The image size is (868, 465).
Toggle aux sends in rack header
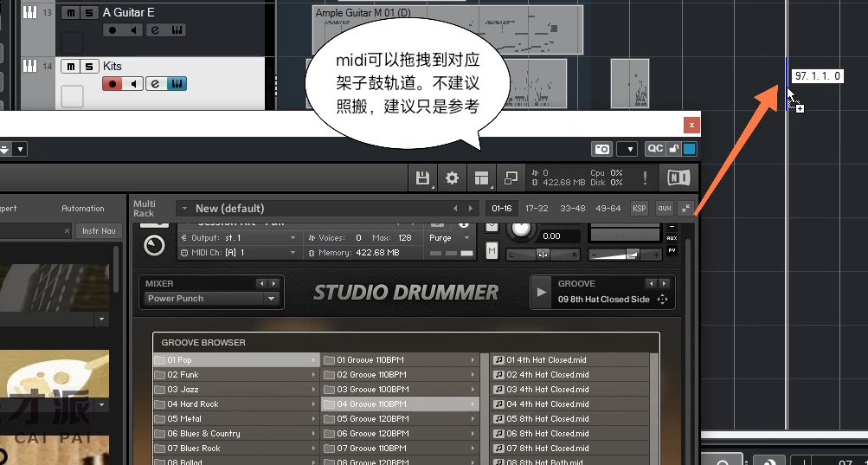pyautogui.click(x=665, y=209)
